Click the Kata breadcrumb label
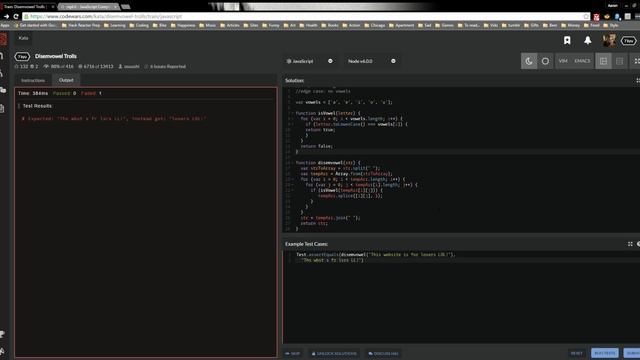The height and width of the screenshot is (360, 640). point(23,38)
